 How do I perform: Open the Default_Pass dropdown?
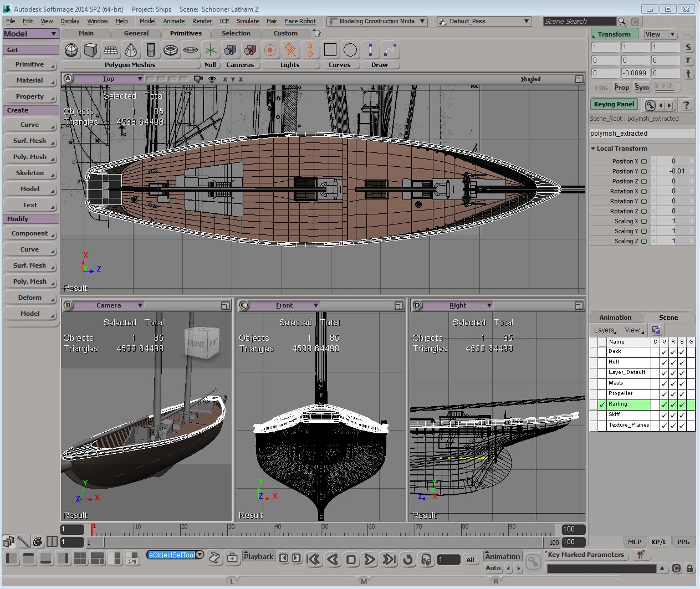[484, 21]
